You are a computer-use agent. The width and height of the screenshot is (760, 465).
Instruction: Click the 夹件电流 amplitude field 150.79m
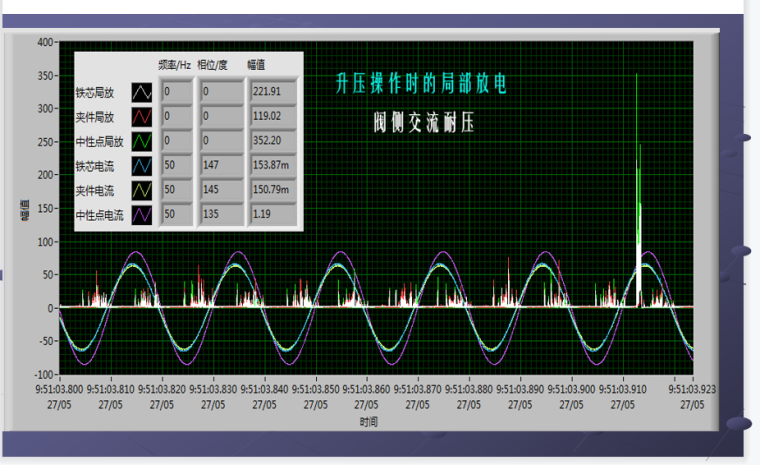[268, 189]
